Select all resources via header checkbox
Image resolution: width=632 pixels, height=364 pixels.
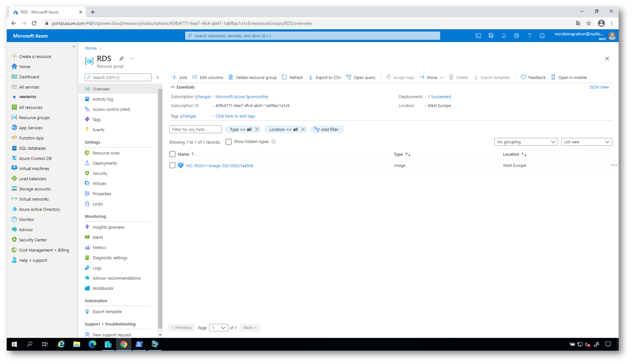(x=172, y=154)
